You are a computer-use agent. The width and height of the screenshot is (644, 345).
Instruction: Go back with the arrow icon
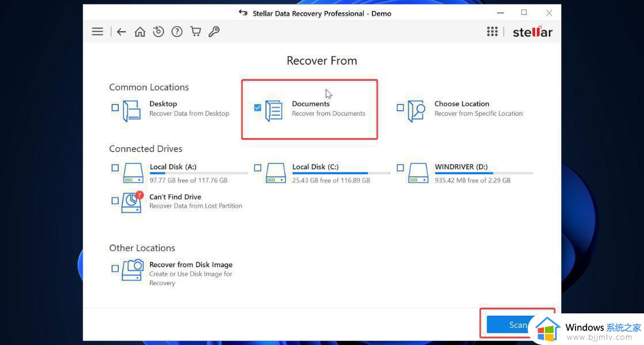pos(121,32)
